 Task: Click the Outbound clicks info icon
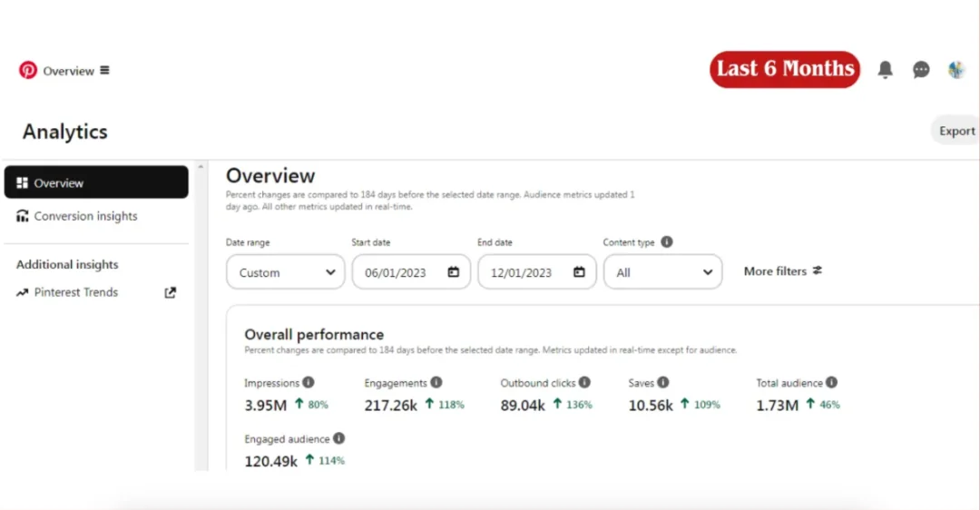pyautogui.click(x=584, y=383)
